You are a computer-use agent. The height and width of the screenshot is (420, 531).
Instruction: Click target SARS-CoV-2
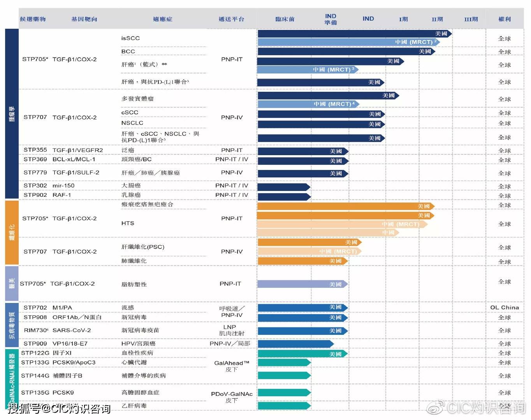coord(72,330)
